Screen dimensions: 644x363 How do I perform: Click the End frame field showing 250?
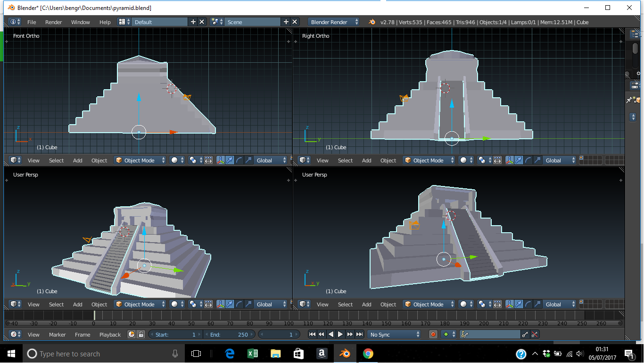[x=229, y=335]
